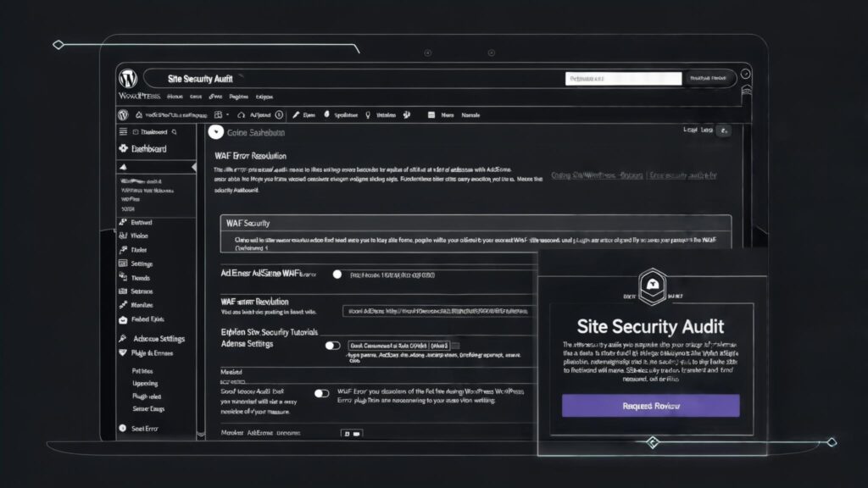Click the wrench icon beside Adsense Settings in sidebar
868x488 pixels.
point(123,339)
